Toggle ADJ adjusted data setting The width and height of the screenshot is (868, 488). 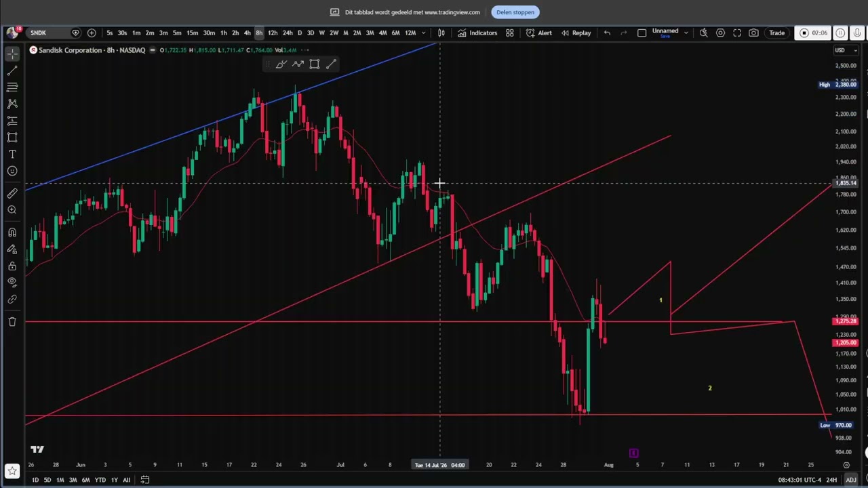[x=850, y=480]
